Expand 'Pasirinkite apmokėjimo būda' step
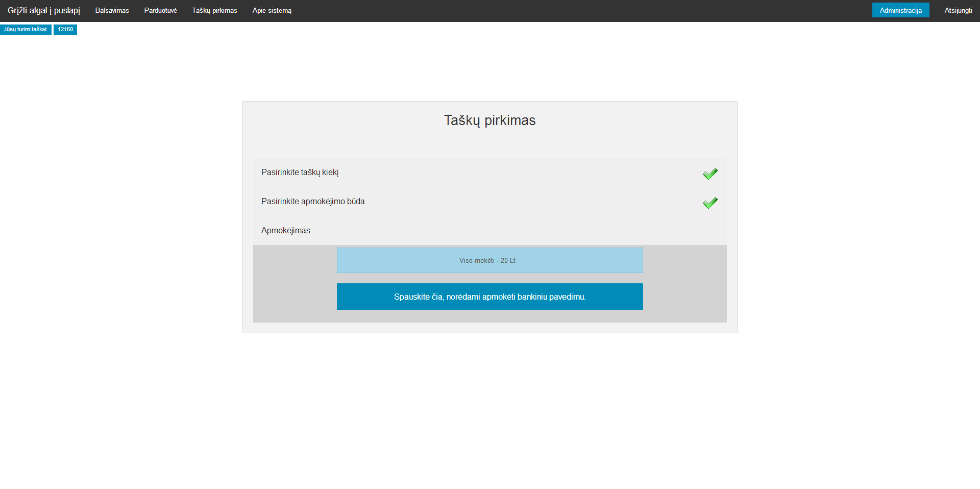Screen dimensions: 980x489 tap(489, 202)
